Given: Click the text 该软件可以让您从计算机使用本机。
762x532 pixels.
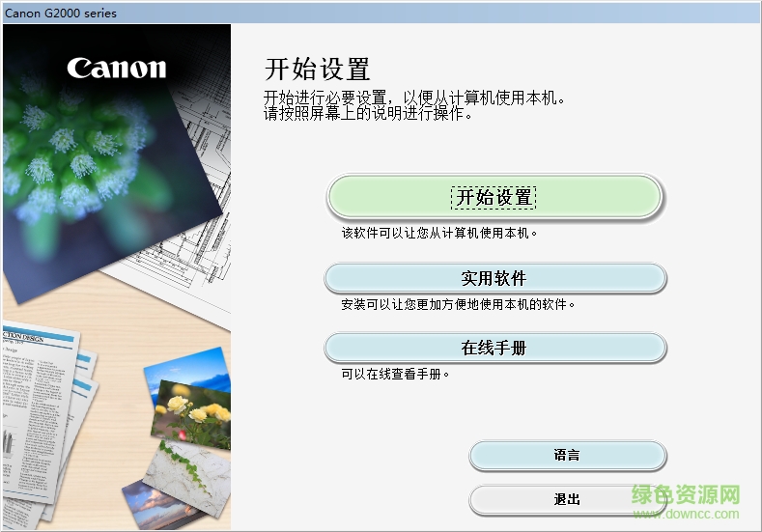Looking at the screenshot, I should (x=438, y=234).
